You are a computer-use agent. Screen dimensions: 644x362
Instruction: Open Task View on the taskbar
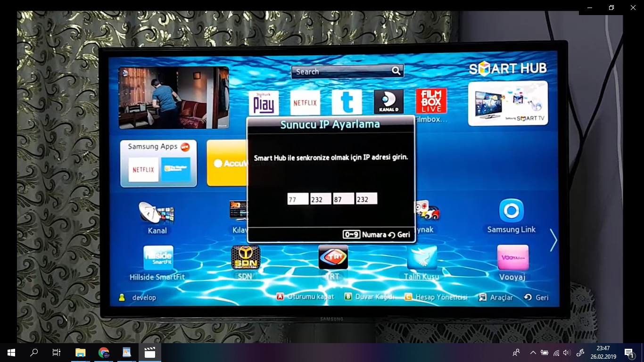tap(56, 352)
